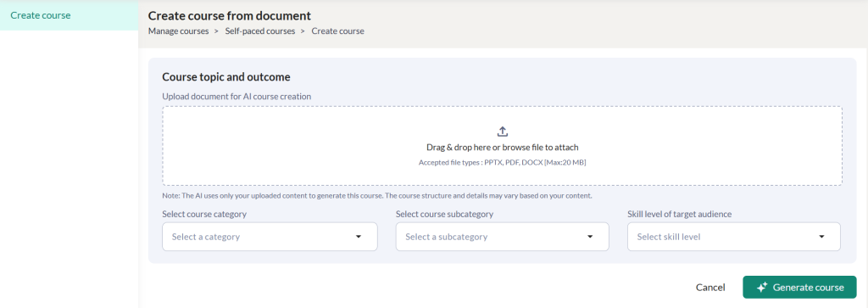The width and height of the screenshot is (868, 308).
Task: Open the Select a category dropdown
Action: tap(270, 237)
